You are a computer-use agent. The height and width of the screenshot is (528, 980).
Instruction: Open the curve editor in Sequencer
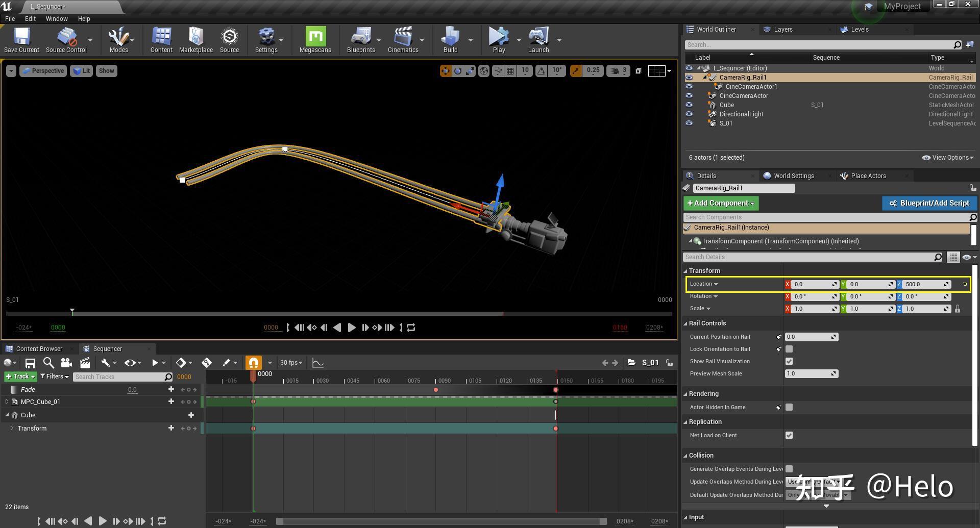(x=318, y=363)
